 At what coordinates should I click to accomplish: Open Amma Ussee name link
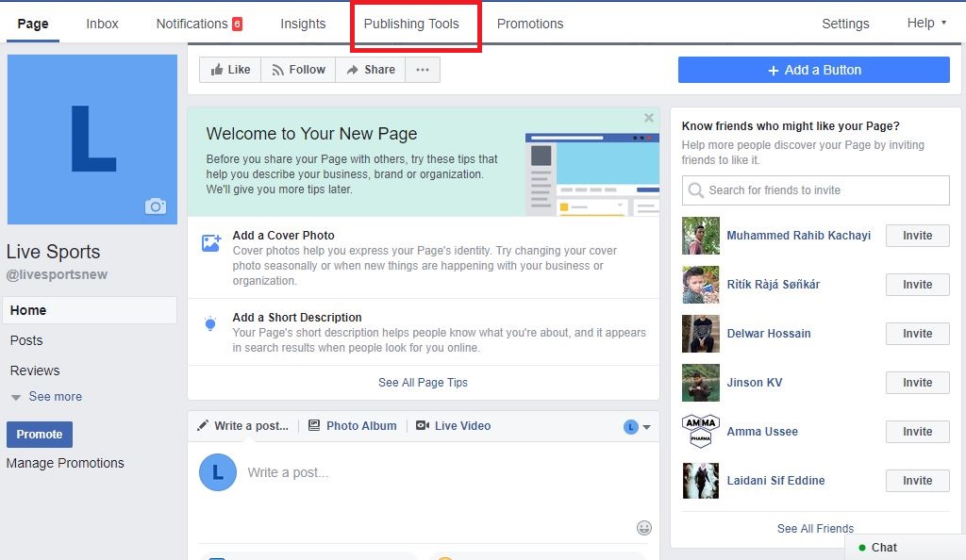[762, 432]
